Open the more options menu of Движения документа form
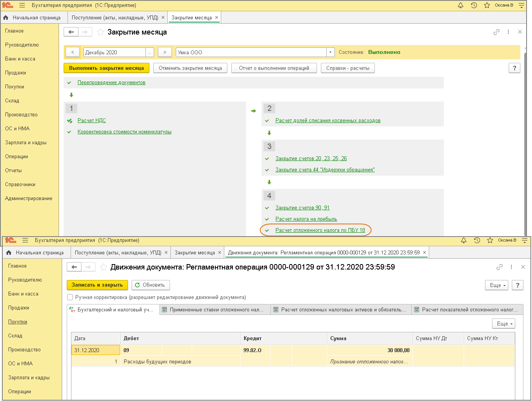The width and height of the screenshot is (532, 401). coord(511,267)
